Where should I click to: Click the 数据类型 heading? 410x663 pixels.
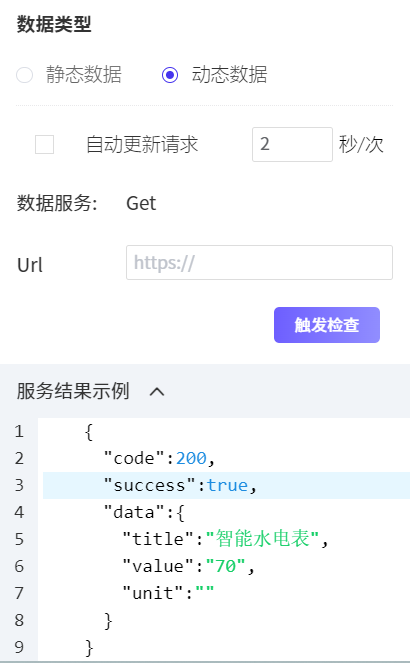tap(54, 24)
